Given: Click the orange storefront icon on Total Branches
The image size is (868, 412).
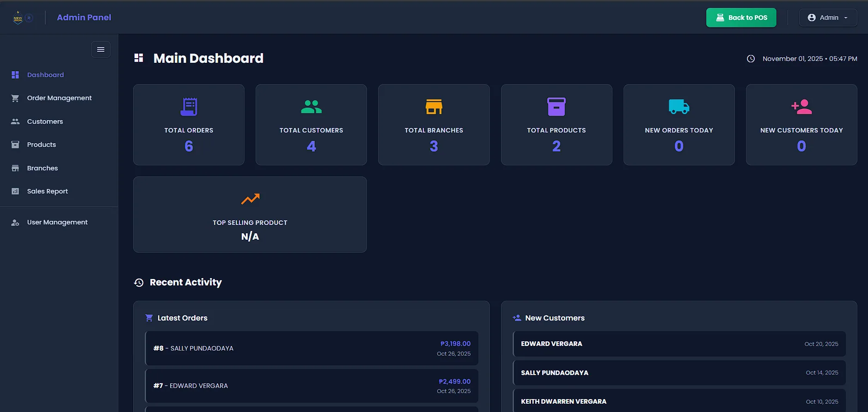Looking at the screenshot, I should [434, 107].
